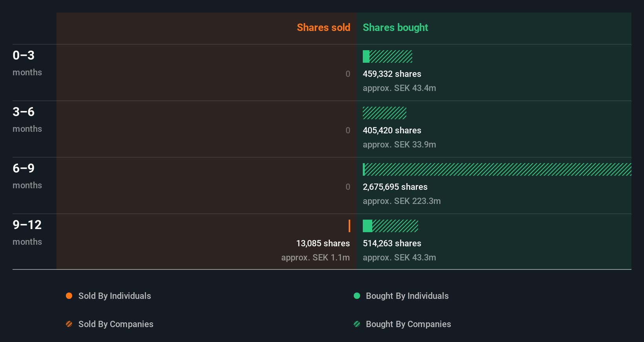Click the approx. SEK 43.4m value
The image size is (644, 342).
tap(399, 88)
